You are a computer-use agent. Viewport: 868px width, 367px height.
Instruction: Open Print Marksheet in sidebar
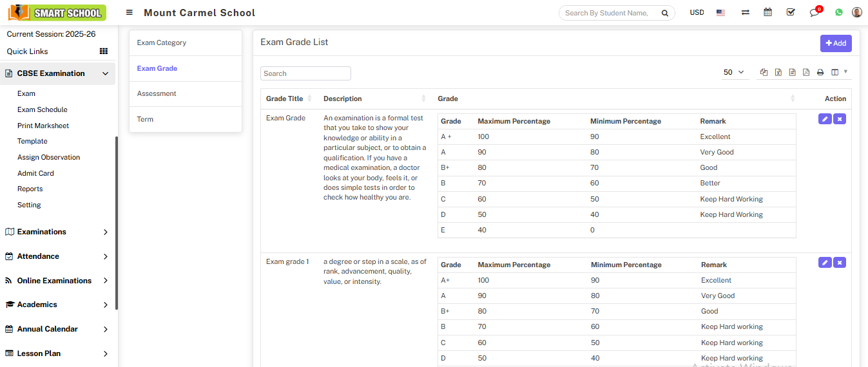click(x=43, y=126)
